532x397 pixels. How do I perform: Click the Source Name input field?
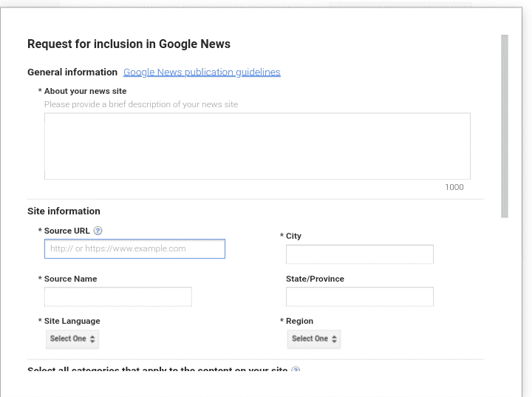[x=118, y=296]
